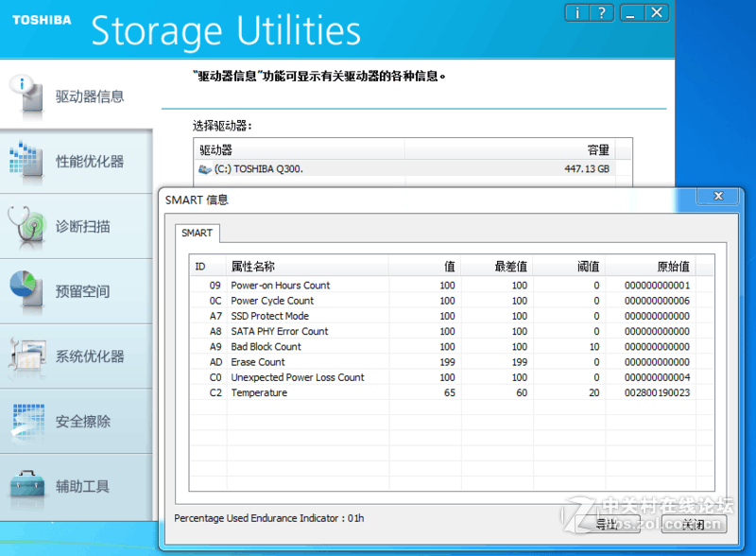Launch the 系统优化器 system optimizer icon
Viewport: 756px width, 556px height.
point(25,356)
